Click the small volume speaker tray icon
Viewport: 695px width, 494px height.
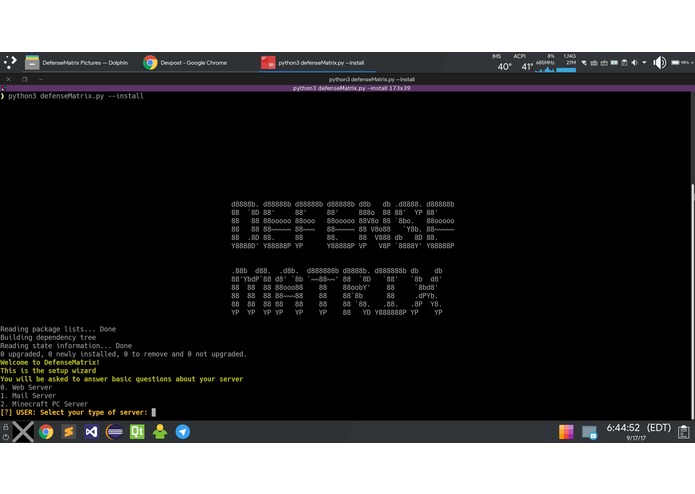634,63
